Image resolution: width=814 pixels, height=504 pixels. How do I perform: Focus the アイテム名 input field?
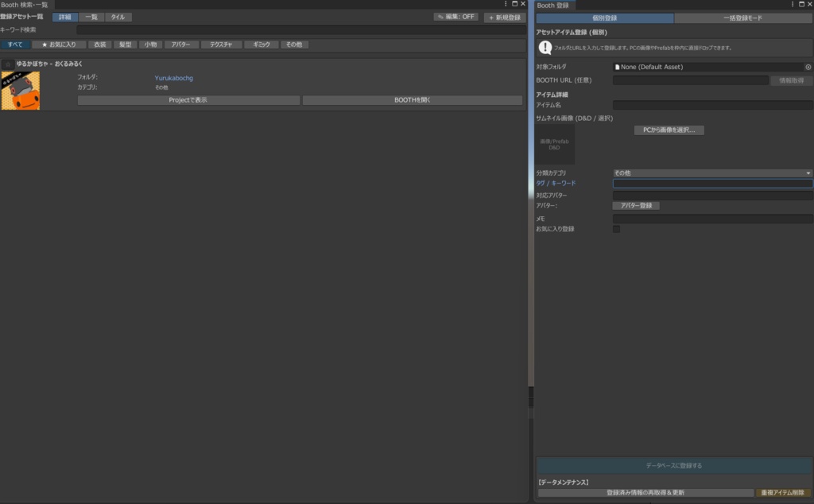(713, 105)
